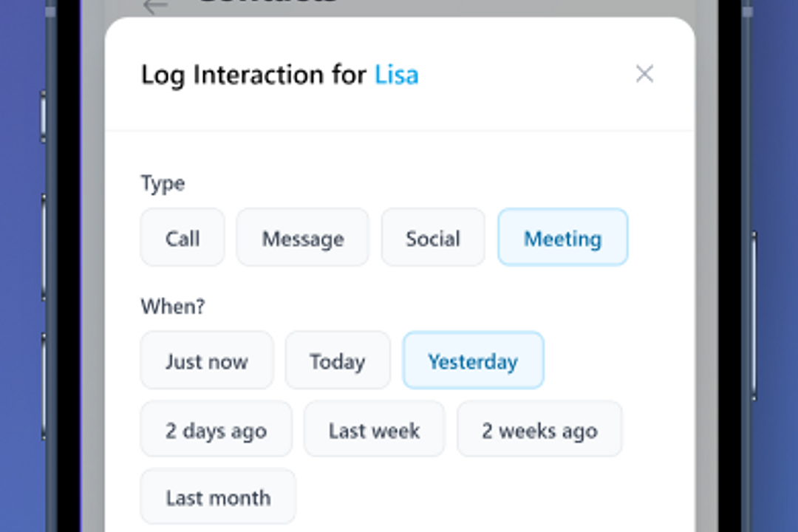Select Call as interaction type

183,238
